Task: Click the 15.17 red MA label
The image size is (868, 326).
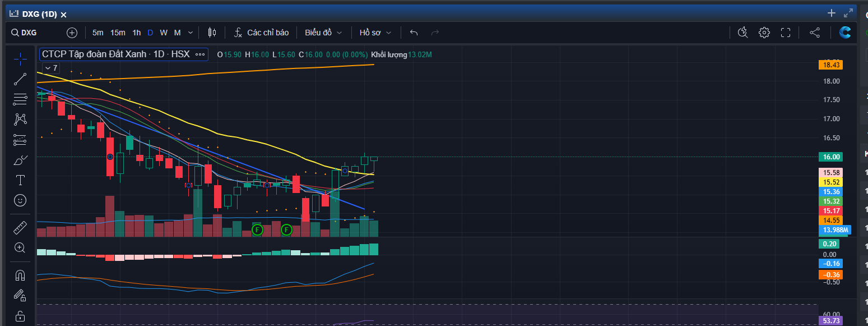Action: point(830,211)
